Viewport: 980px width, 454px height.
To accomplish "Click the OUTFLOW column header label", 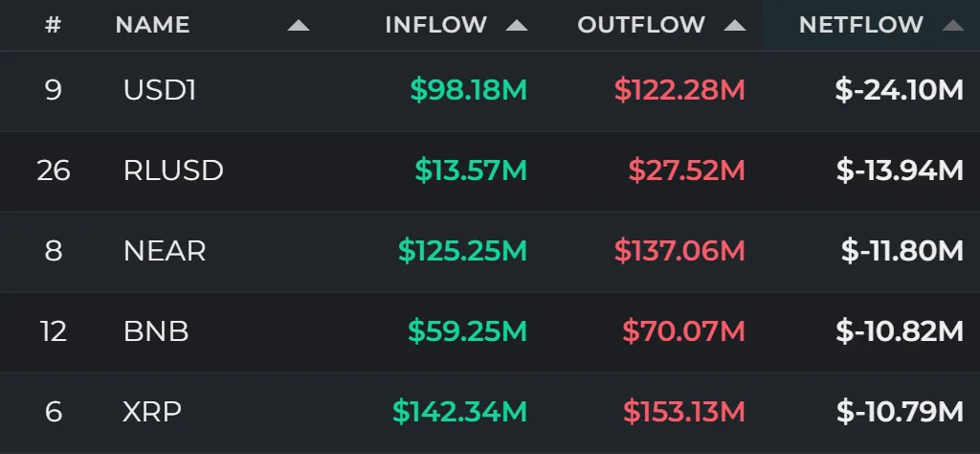I will point(641,25).
